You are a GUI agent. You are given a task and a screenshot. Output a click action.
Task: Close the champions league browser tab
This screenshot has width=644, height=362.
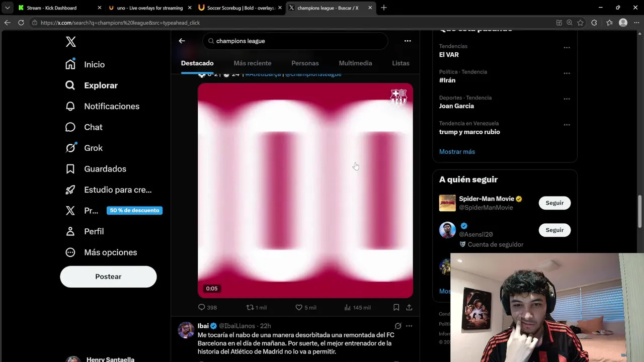[370, 8]
